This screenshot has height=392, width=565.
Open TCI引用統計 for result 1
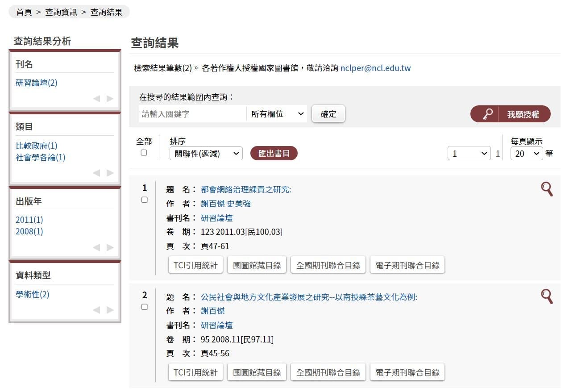(195, 265)
